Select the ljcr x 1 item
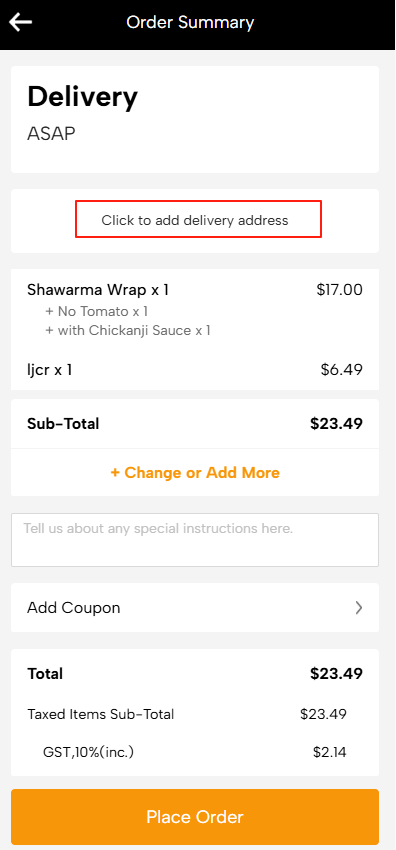The height and width of the screenshot is (850, 396). pyautogui.click(x=50, y=370)
